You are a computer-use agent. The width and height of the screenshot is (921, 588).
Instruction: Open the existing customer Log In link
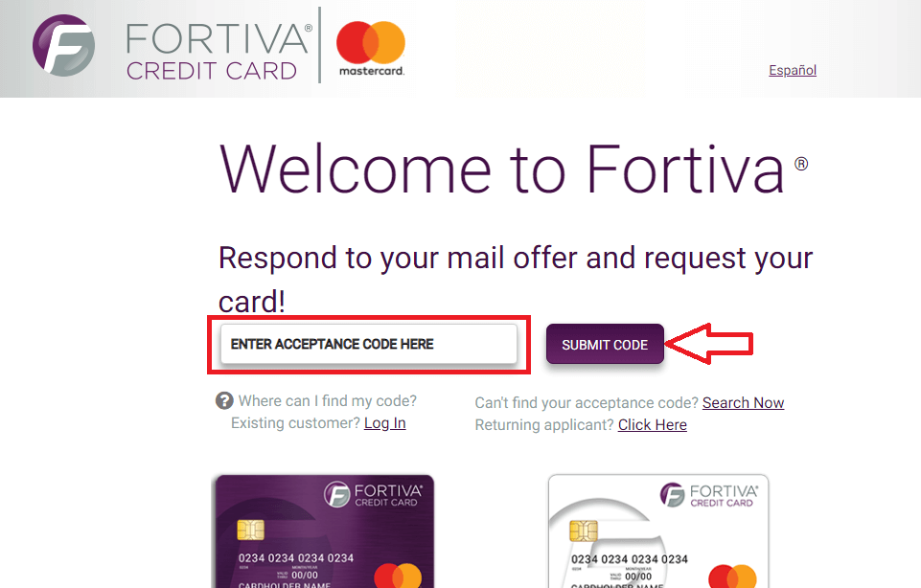click(x=384, y=423)
